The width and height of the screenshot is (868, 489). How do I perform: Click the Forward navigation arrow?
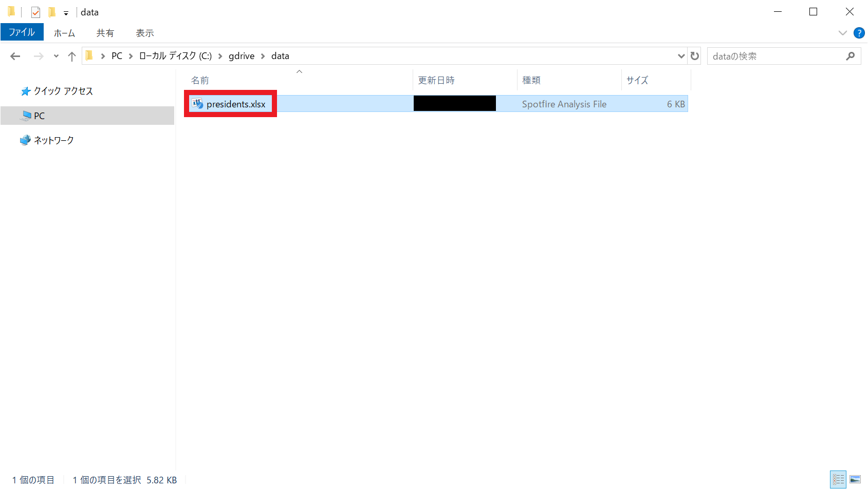pos(39,56)
